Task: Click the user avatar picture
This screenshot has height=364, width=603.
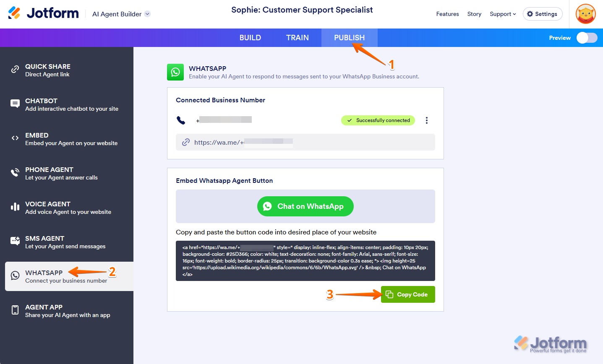Action: pyautogui.click(x=586, y=14)
